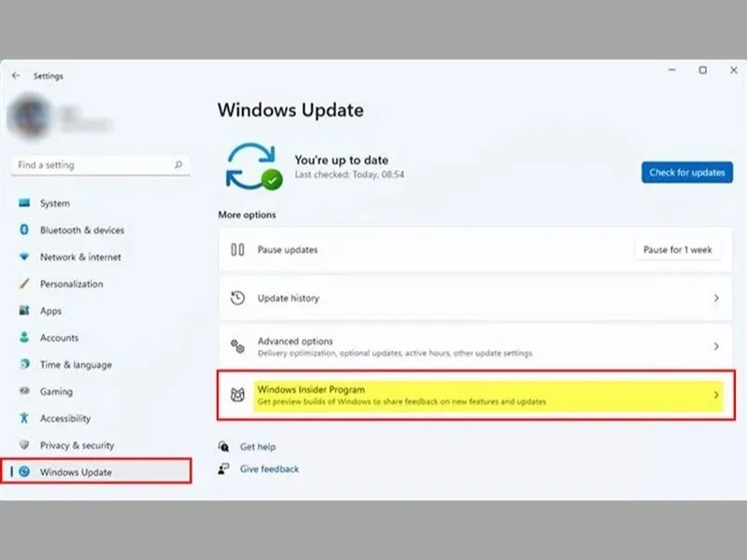Click the Windows Insider cat icon
747x560 pixels.
click(x=237, y=395)
